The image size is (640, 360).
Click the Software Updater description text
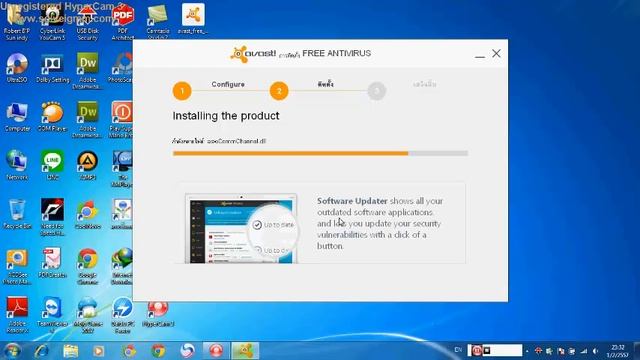[380, 223]
